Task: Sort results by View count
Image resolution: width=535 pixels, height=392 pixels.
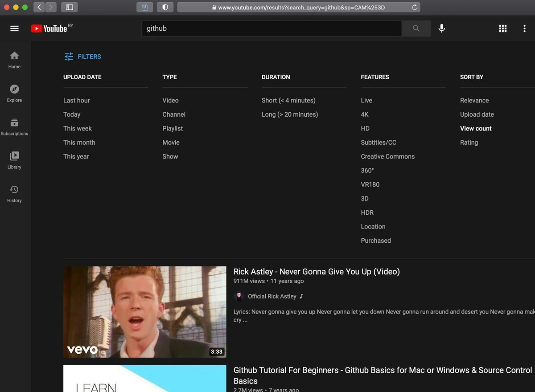Action: click(x=476, y=128)
